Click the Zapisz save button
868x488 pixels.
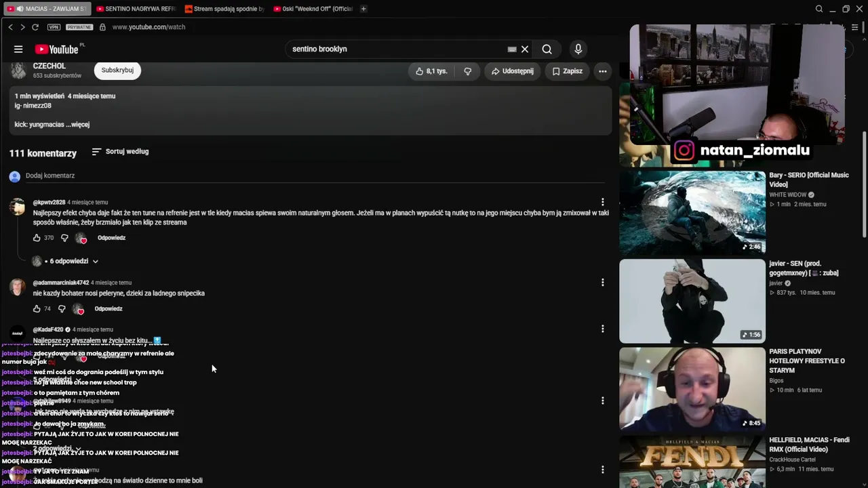click(x=567, y=71)
